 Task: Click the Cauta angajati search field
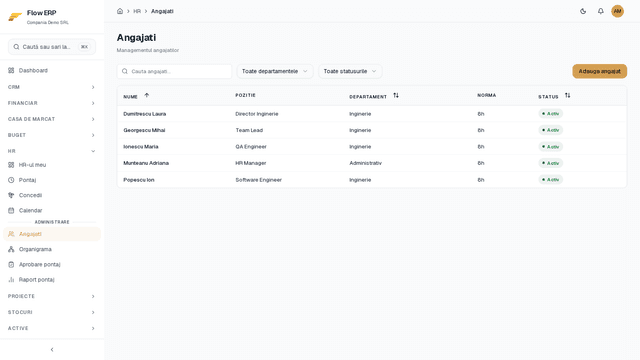coord(174,71)
